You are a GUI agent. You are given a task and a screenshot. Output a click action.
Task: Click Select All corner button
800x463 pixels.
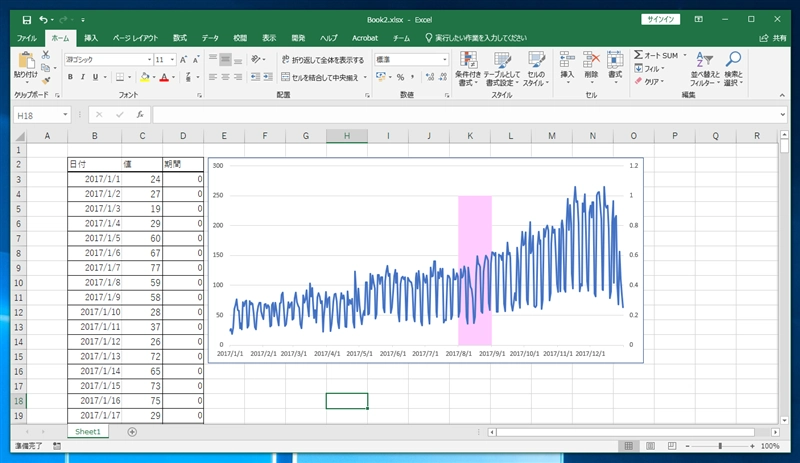pyautogui.click(x=19, y=136)
